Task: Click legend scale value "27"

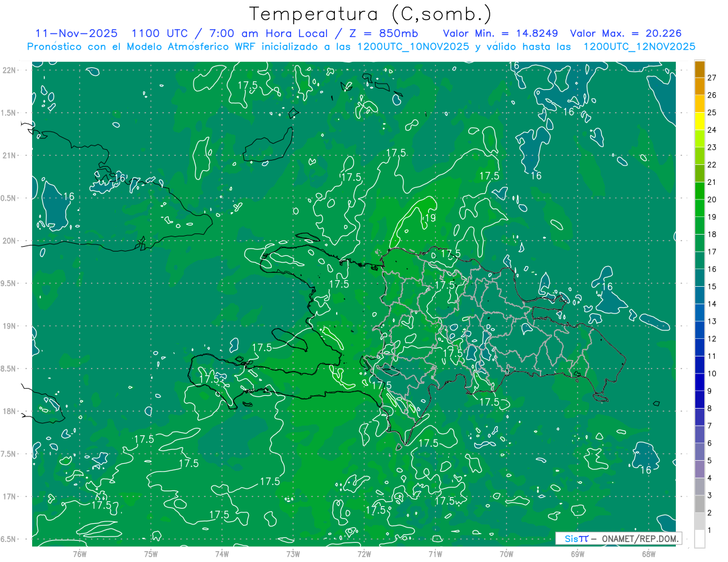Action: point(712,78)
